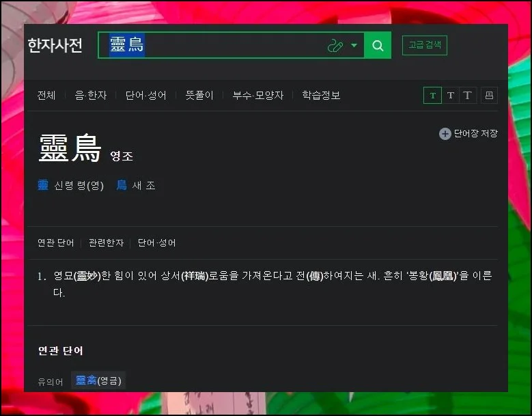
Task: Click the definition text starting 영묘(靈妙)한
Action: (272, 283)
